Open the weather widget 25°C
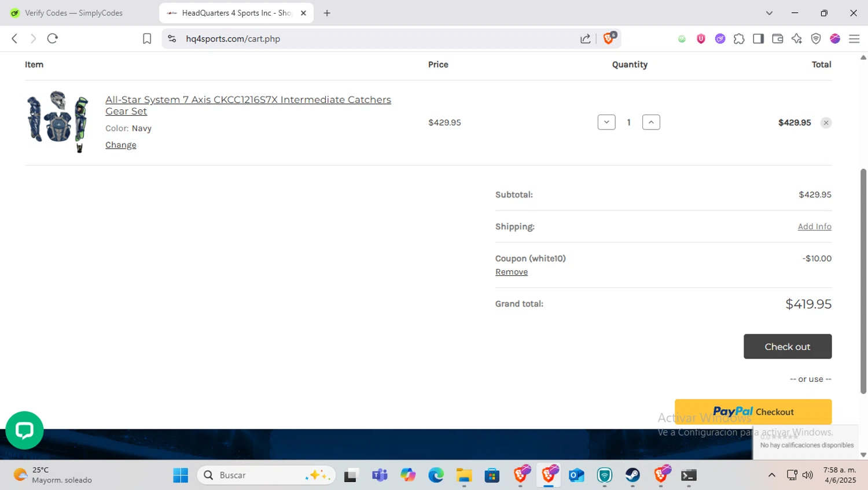Viewport: 868px width, 490px height. tap(53, 475)
